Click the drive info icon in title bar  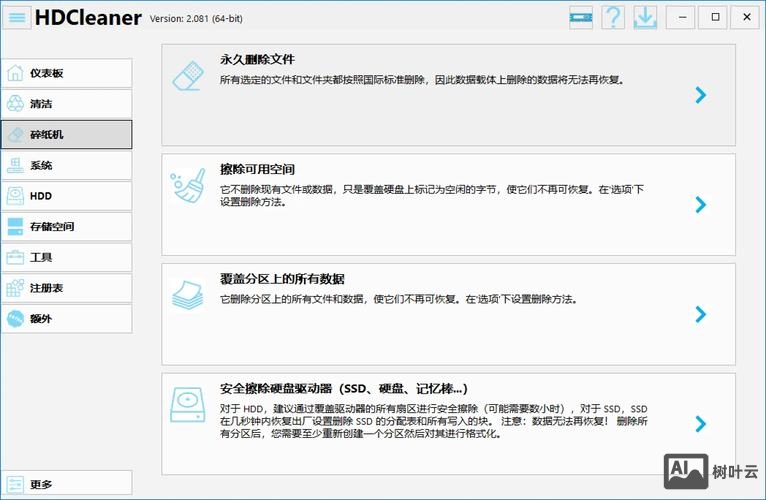coord(581,18)
